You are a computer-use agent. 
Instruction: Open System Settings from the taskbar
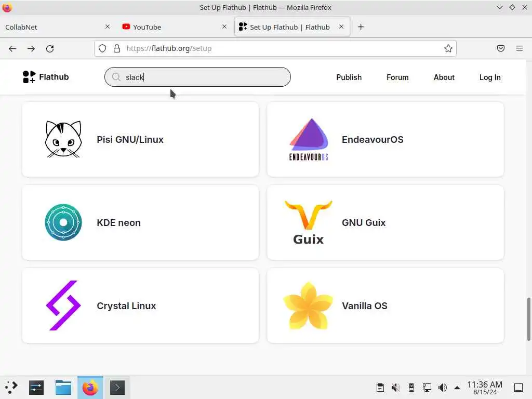click(x=36, y=388)
